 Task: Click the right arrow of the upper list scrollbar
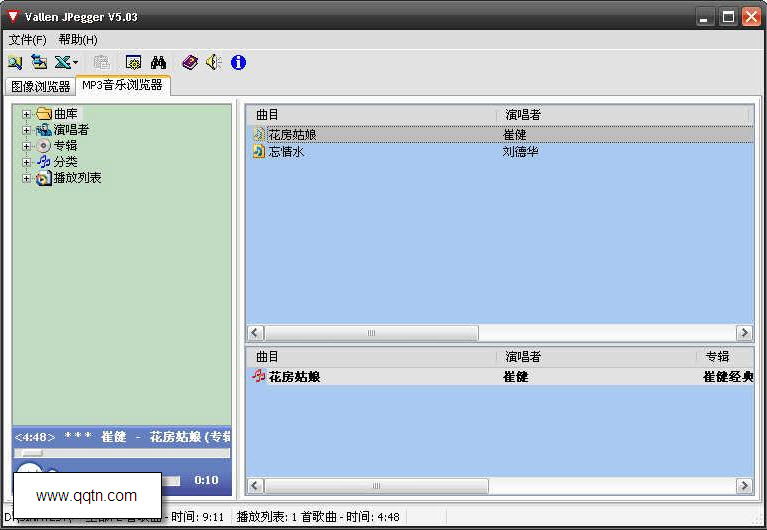point(744,333)
